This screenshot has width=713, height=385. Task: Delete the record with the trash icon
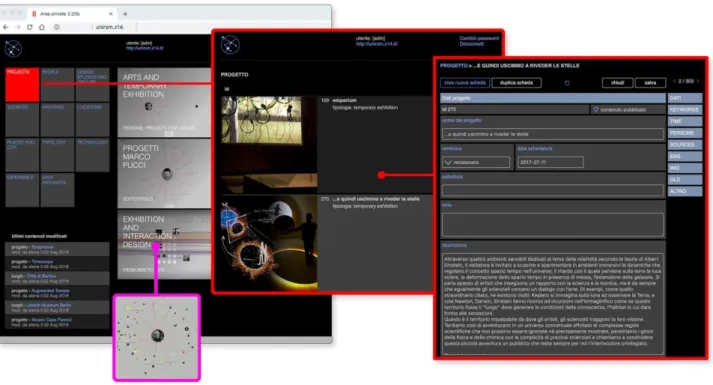click(567, 83)
